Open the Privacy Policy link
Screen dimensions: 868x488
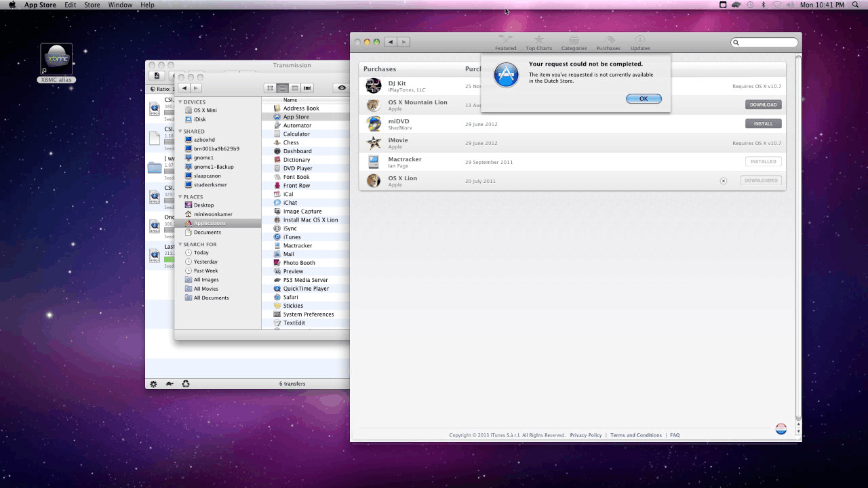click(586, 435)
